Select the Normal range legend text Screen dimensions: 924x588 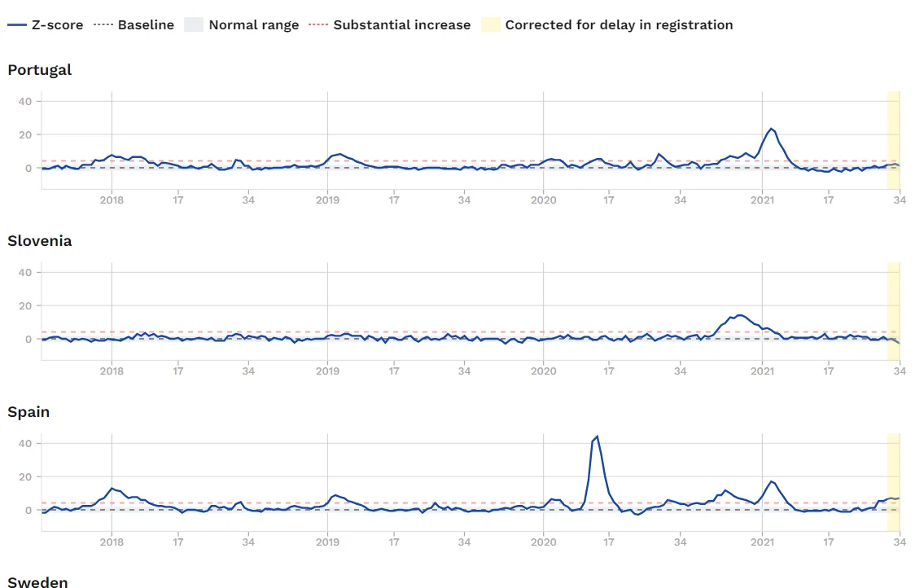253,25
